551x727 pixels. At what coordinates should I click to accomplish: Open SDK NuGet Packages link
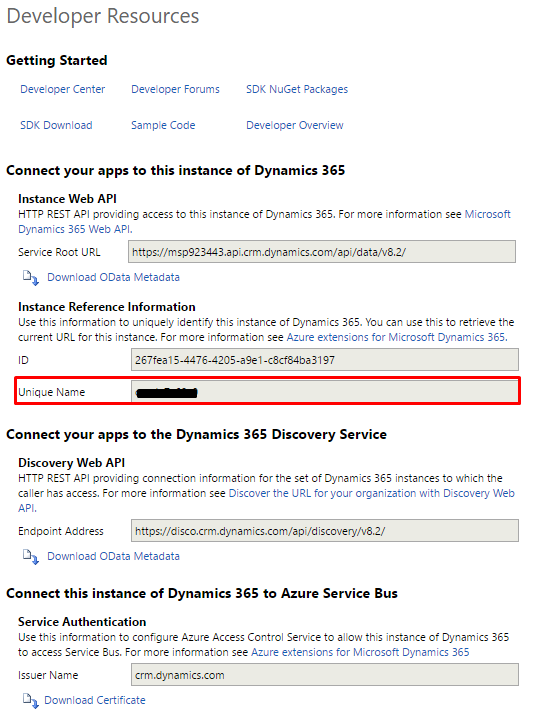[297, 89]
